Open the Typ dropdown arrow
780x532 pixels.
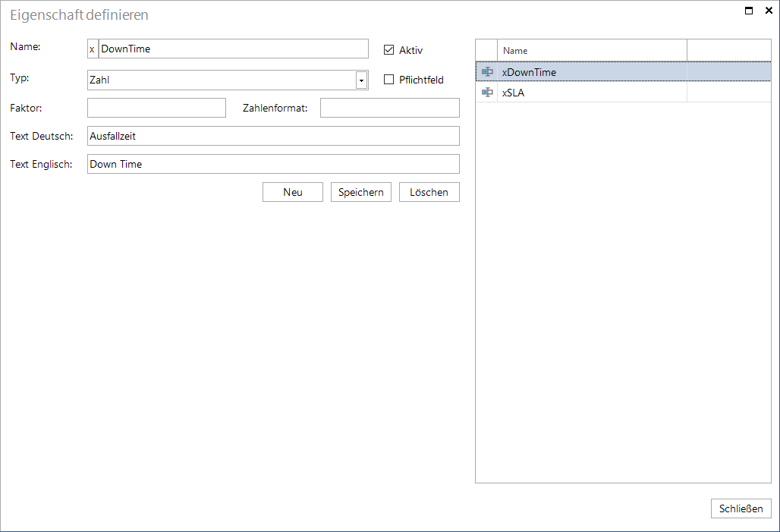(x=362, y=80)
